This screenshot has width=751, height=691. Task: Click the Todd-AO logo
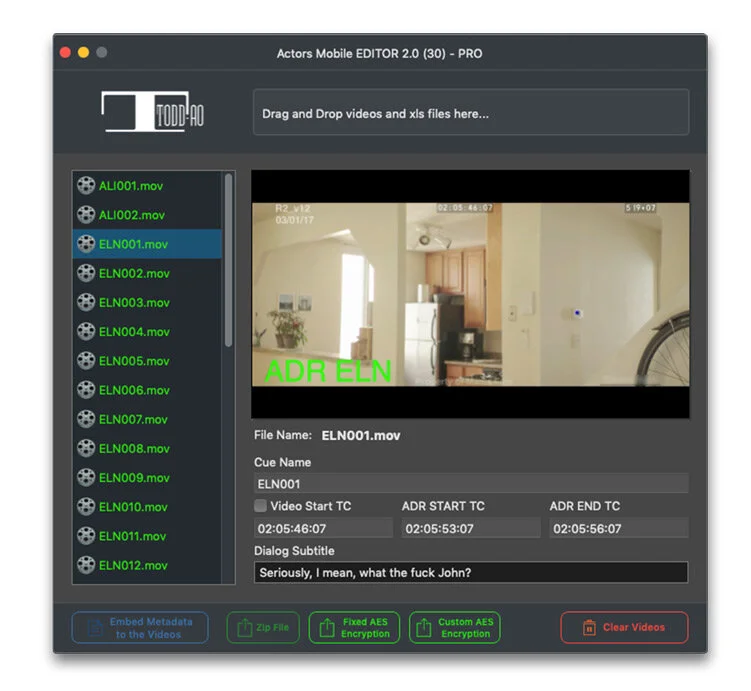pyautogui.click(x=152, y=112)
